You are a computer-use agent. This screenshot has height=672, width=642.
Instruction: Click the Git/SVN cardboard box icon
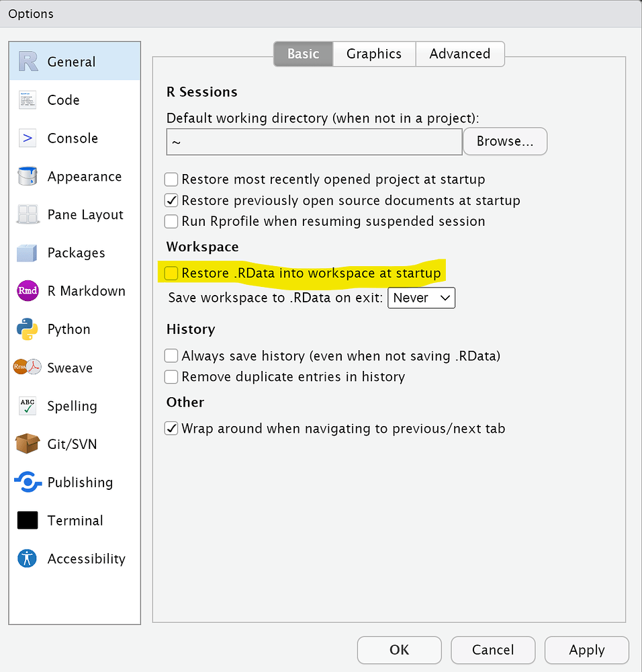pos(28,444)
